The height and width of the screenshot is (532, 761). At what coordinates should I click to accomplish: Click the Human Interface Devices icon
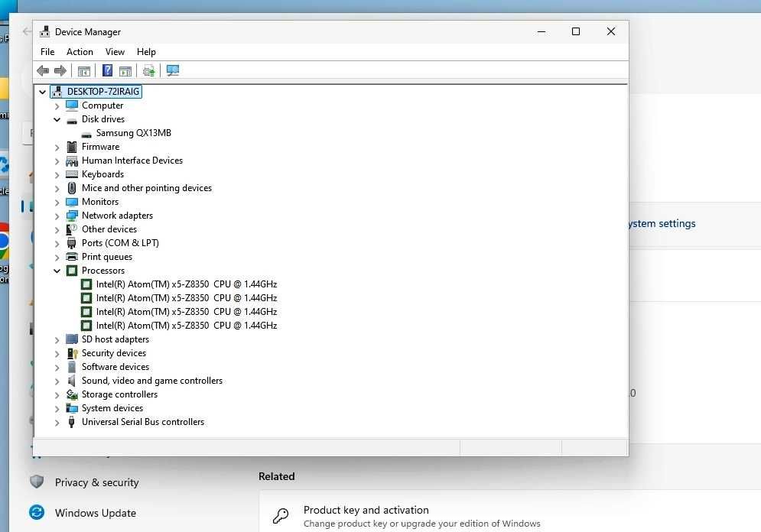pyautogui.click(x=72, y=161)
